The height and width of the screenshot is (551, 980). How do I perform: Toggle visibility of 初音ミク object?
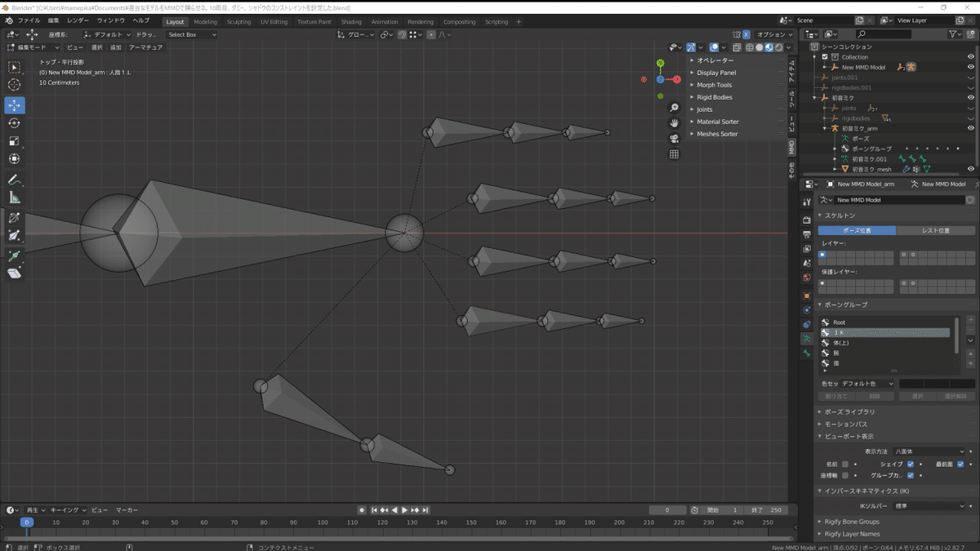click(971, 98)
